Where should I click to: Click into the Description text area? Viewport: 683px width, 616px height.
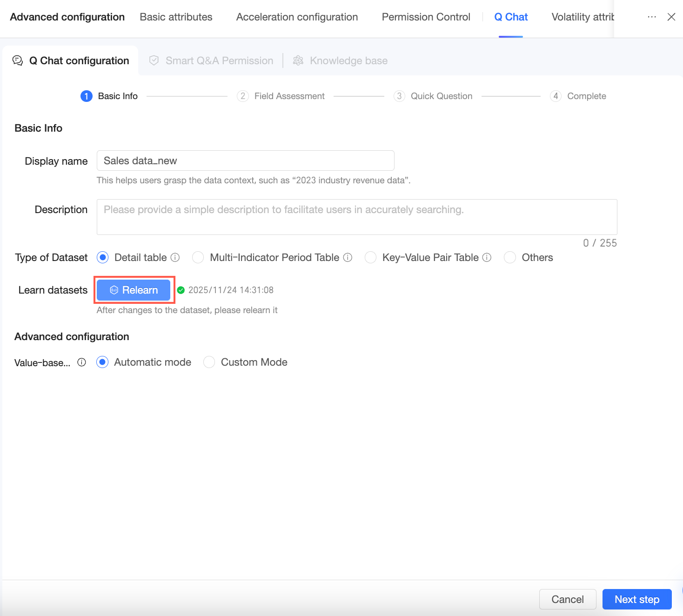[356, 217]
